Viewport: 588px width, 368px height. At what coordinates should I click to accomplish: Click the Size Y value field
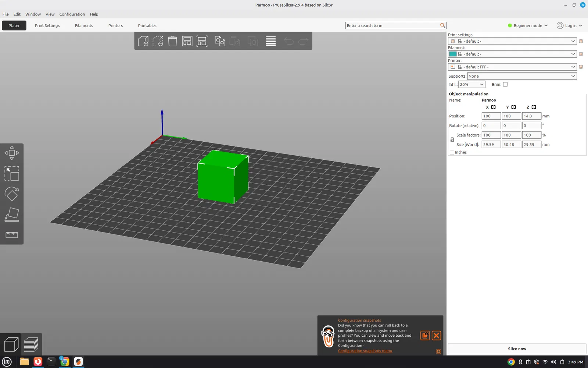click(511, 145)
